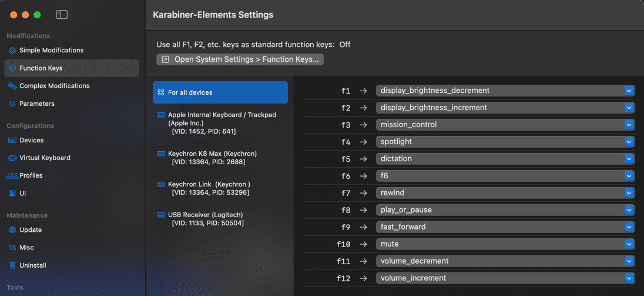Select the Keychron K8 Max device
Image resolution: width=644 pixels, height=296 pixels.
(x=212, y=158)
